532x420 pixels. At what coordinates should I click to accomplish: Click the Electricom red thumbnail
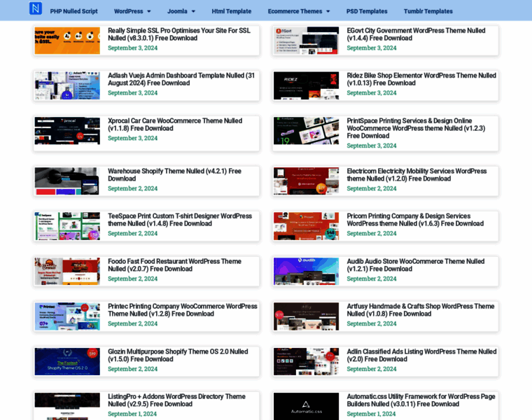pyautogui.click(x=306, y=181)
